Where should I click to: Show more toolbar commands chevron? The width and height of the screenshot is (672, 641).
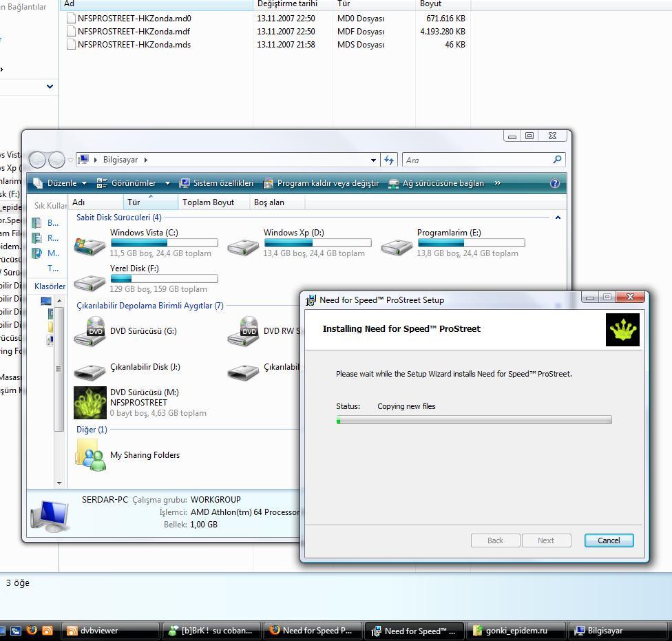(497, 183)
